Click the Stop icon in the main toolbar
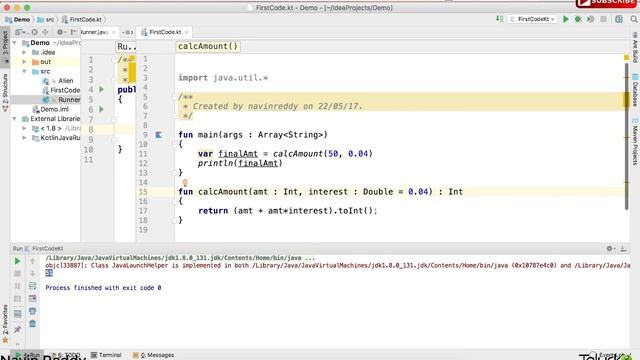640x360 pixels. (x=603, y=19)
